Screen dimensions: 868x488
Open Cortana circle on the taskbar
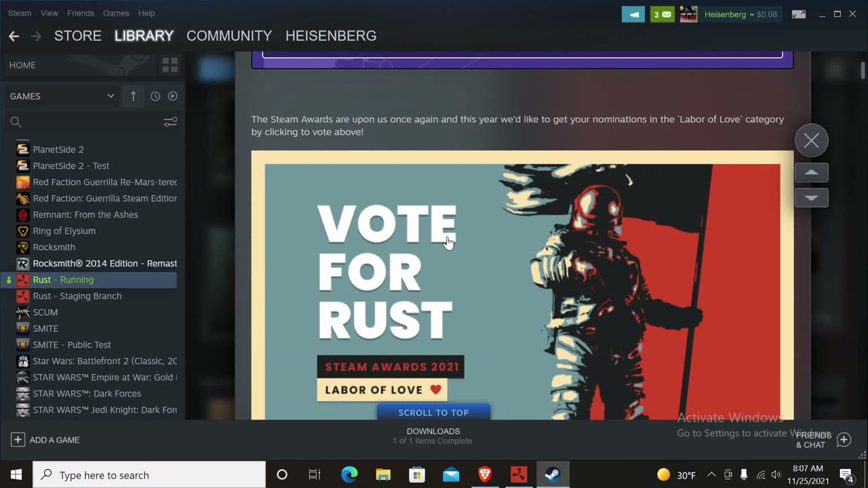(x=282, y=475)
